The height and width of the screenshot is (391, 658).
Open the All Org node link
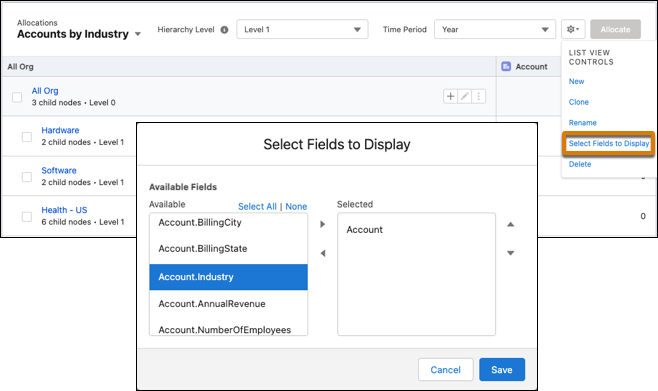coord(45,91)
